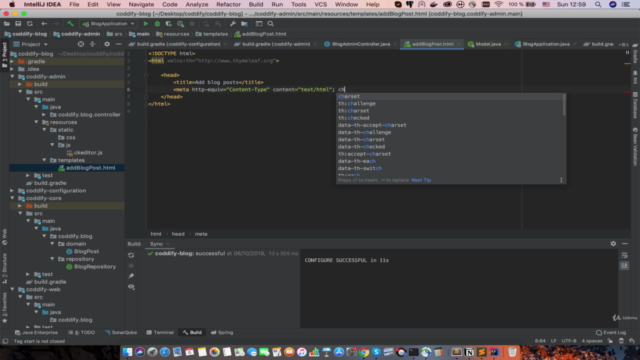Open the Navigate menu

tap(141, 4)
